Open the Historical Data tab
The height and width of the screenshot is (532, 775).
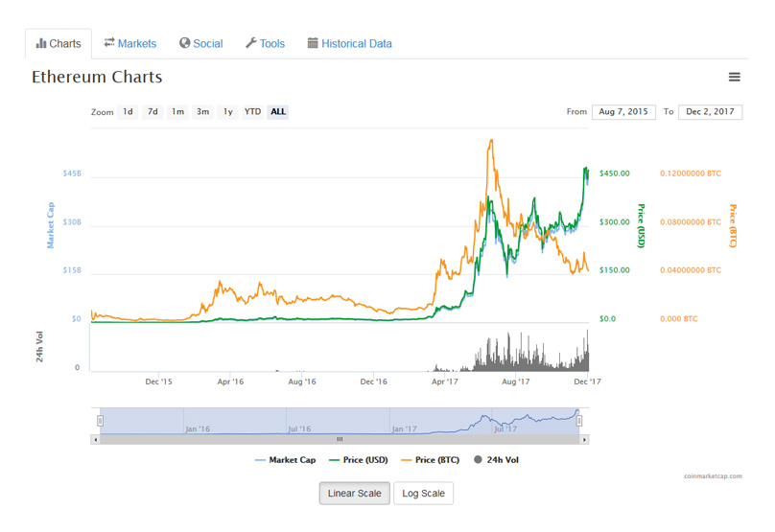pyautogui.click(x=349, y=43)
